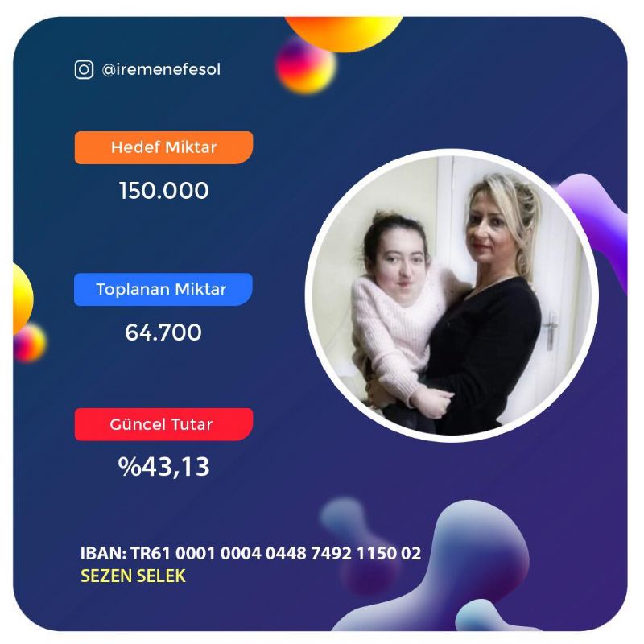The image size is (644, 644).
Task: Click the yellow sphere on left edge
Action: pyautogui.click(x=23, y=299)
